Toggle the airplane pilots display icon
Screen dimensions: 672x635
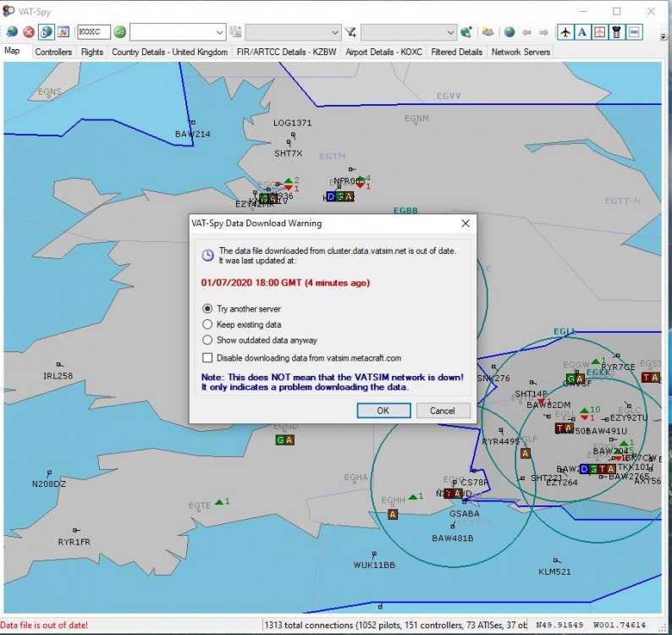click(x=565, y=32)
